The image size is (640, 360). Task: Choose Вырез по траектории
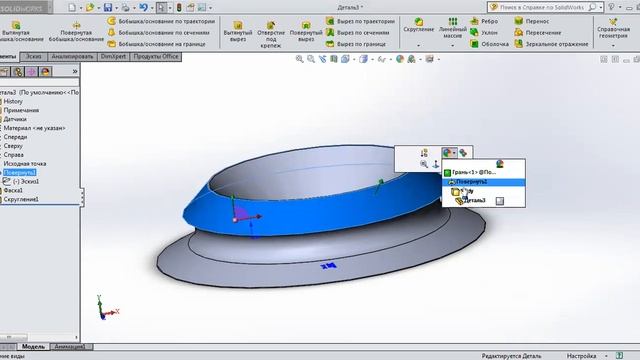tap(360, 21)
